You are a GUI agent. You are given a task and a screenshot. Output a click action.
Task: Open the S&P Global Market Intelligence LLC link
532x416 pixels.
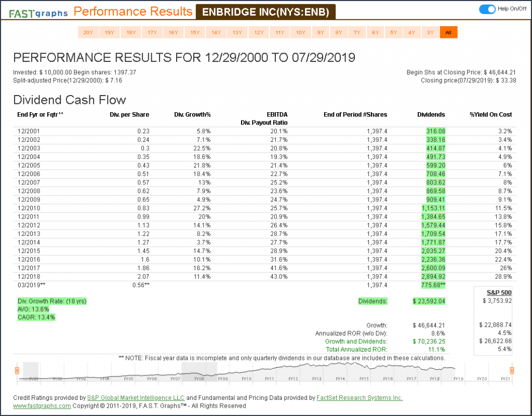[136, 398]
